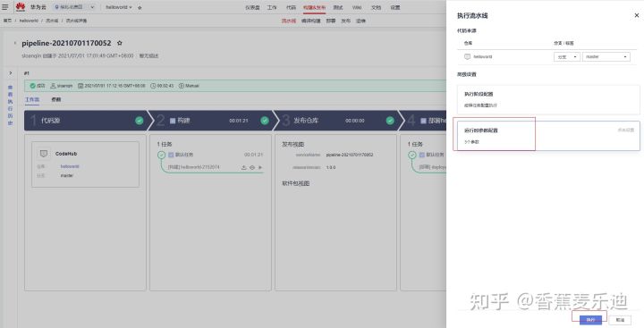This screenshot has height=328, width=644.
Task: Close the 执行流水线 side panel
Action: point(637,15)
